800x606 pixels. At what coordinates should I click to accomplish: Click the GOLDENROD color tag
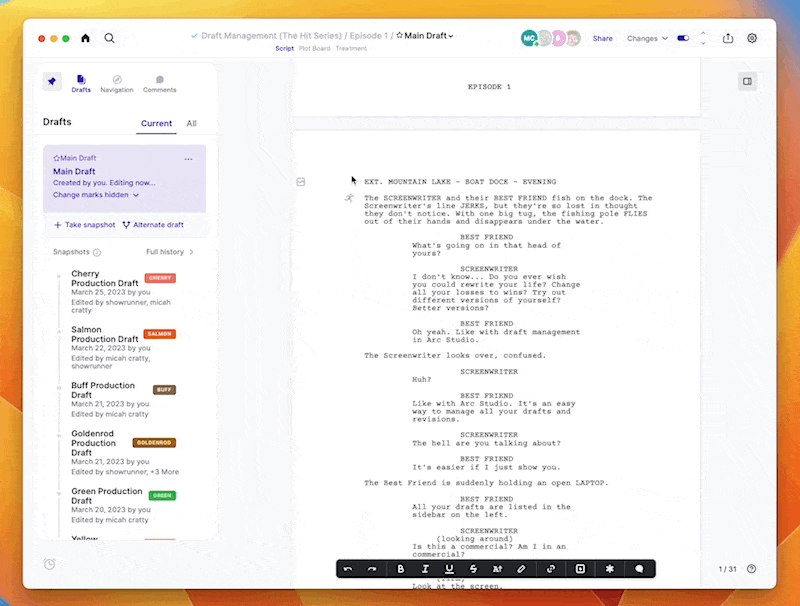coord(154,443)
